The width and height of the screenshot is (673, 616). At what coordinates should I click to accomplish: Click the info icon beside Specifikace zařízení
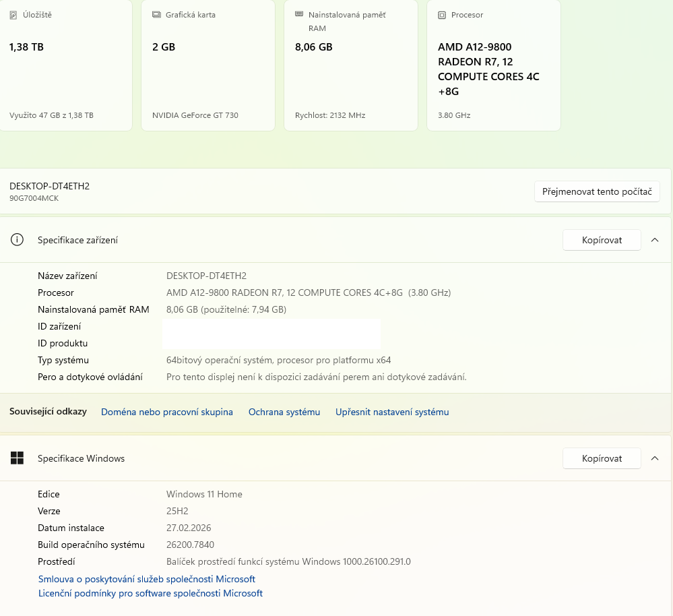coord(18,240)
